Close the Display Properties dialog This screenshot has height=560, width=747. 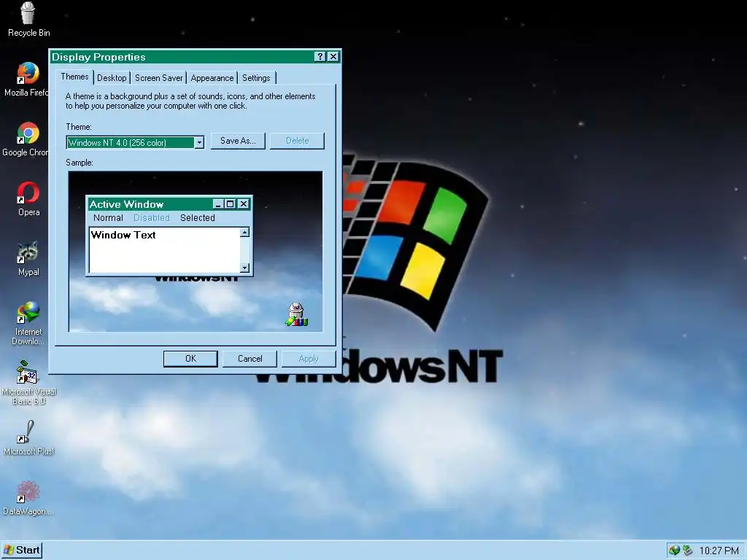pos(333,57)
